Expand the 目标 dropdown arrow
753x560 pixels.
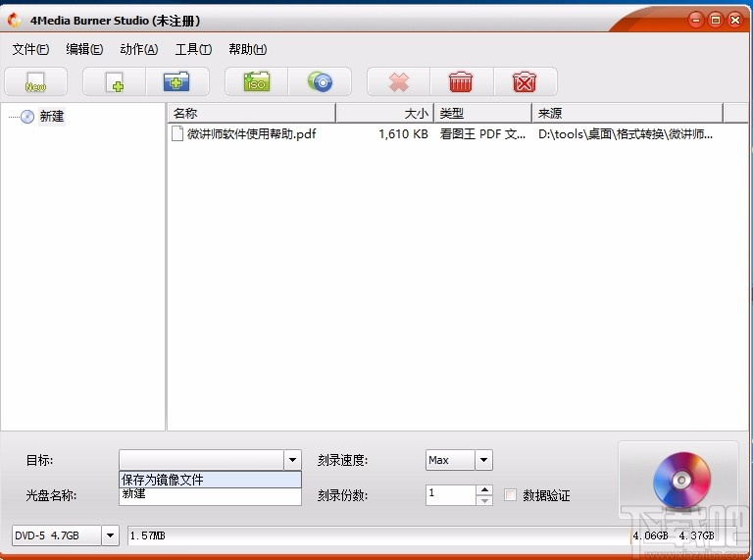[292, 460]
